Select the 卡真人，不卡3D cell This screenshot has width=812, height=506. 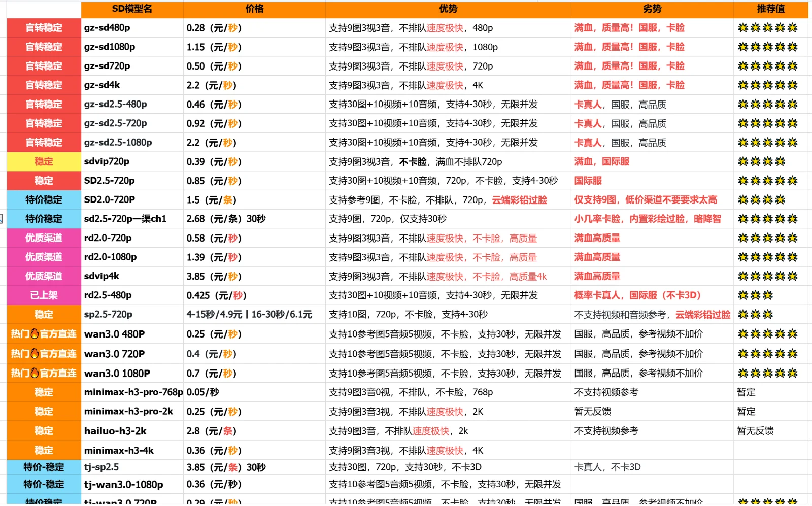[x=652, y=467]
